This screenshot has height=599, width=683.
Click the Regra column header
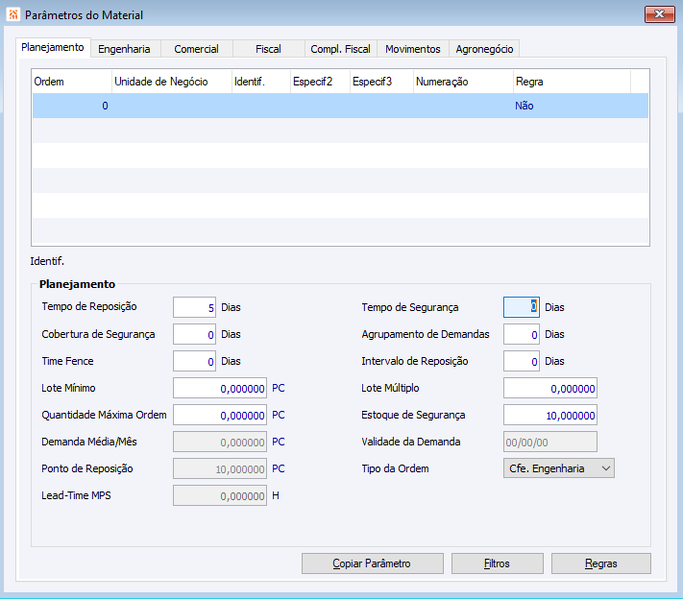point(571,81)
